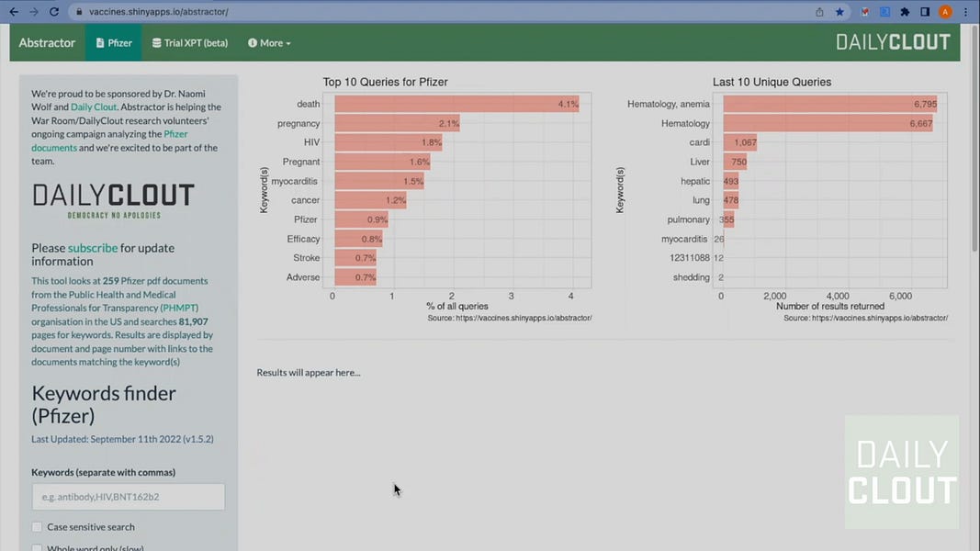Check the Whole word only option
Viewport: 980px width, 551px height.
point(37,546)
